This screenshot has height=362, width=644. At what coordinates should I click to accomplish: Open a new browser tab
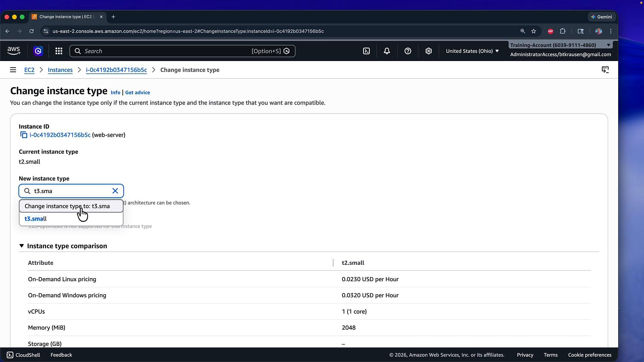click(113, 17)
